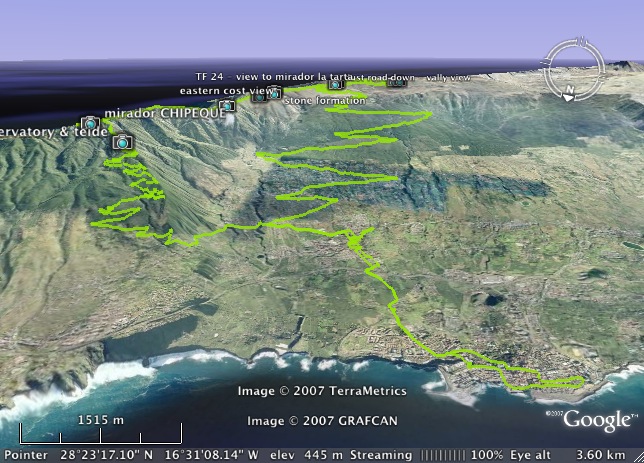Click the Image © 2007 TerraMetrics attribution
Image resolution: width=644 pixels, height=463 pixels.
(x=322, y=391)
